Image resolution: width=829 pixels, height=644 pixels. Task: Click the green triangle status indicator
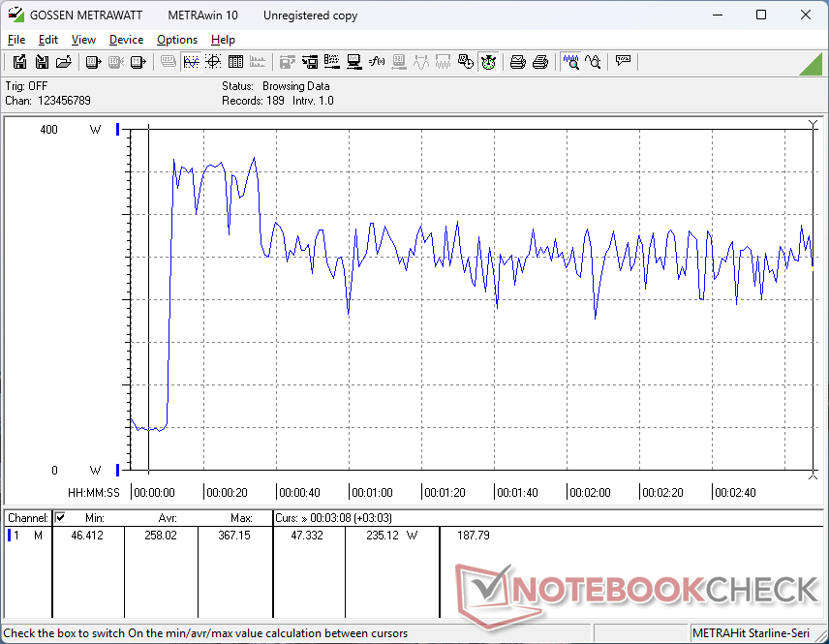point(810,64)
